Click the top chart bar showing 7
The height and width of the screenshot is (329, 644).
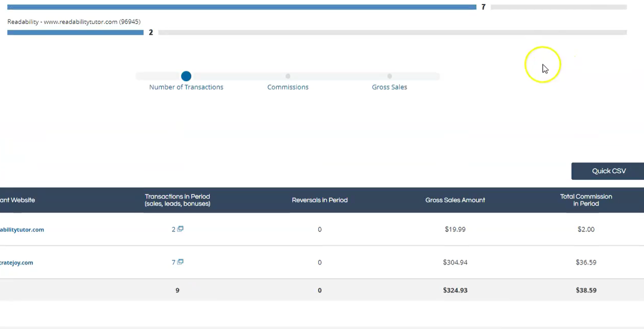click(x=242, y=7)
